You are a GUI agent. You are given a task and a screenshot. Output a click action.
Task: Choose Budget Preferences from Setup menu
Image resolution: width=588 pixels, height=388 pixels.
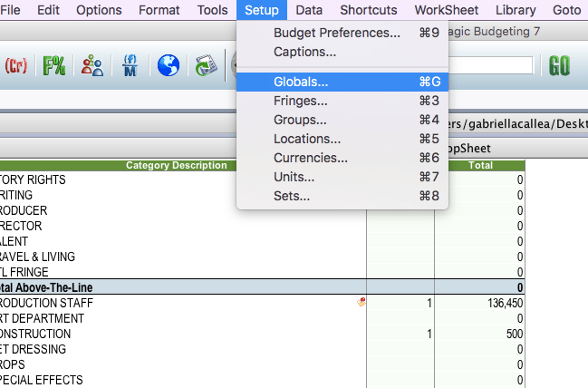click(336, 33)
